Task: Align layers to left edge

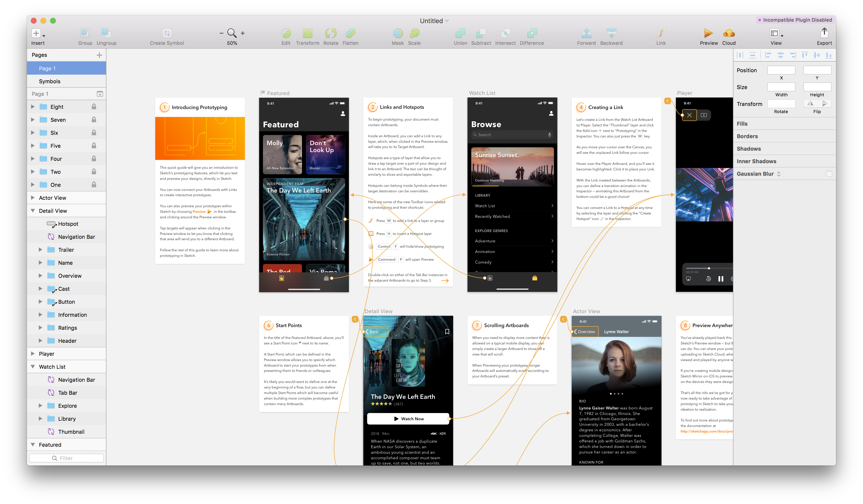Action: click(x=768, y=55)
